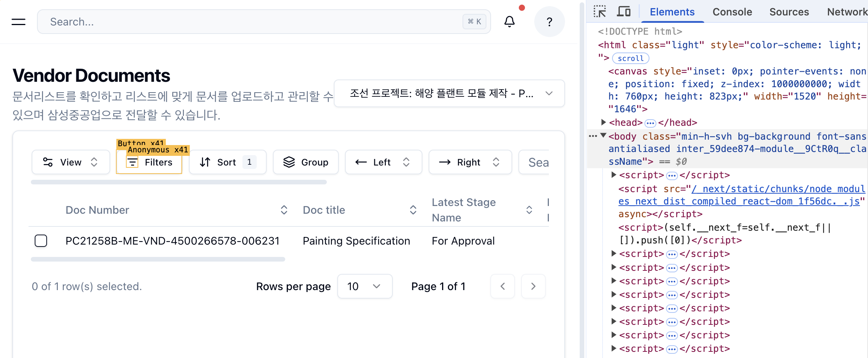Toggle DevTools device toolbar icon
This screenshot has width=868, height=358.
pos(624,12)
